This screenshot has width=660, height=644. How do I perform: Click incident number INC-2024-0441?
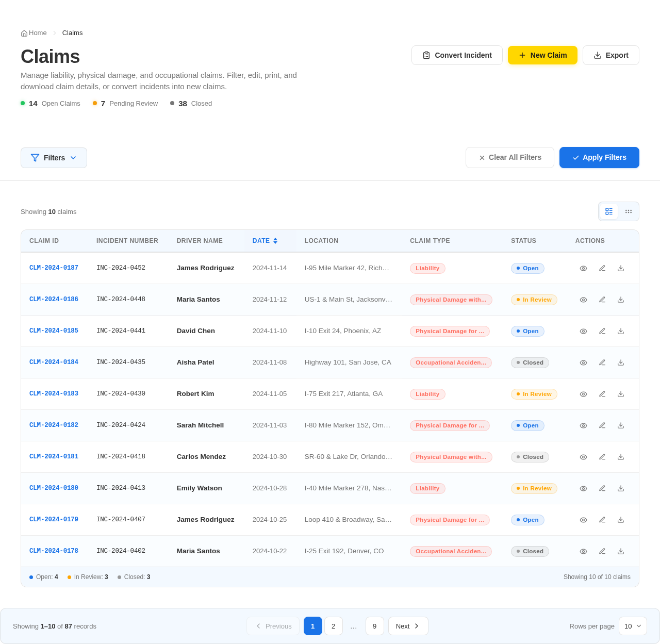(x=121, y=331)
